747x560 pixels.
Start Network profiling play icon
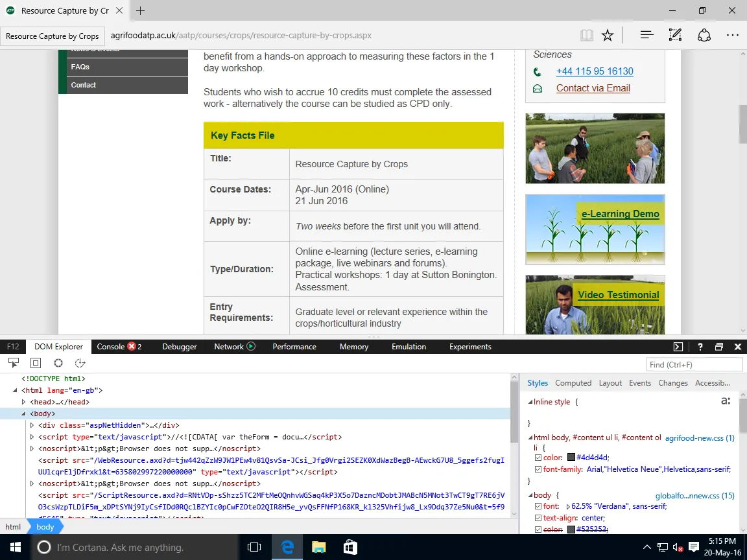click(x=251, y=346)
